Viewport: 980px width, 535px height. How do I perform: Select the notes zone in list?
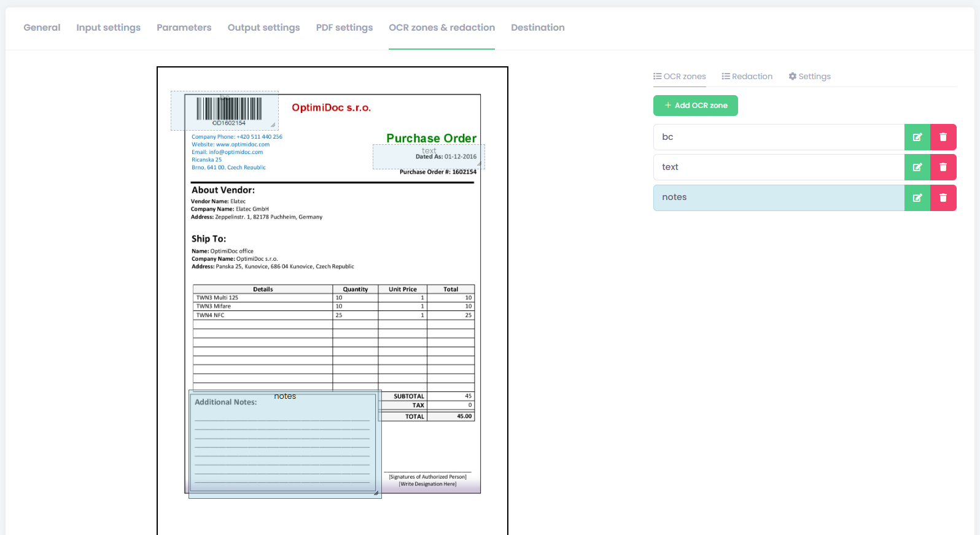pyautogui.click(x=779, y=198)
